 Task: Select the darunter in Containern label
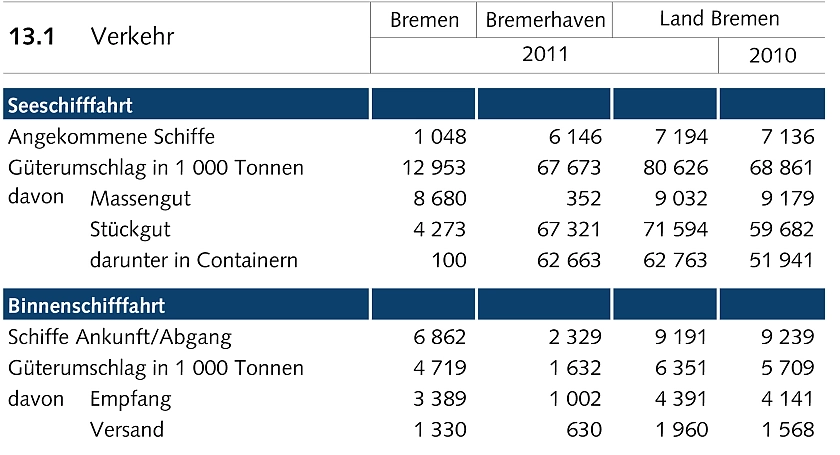(x=194, y=261)
